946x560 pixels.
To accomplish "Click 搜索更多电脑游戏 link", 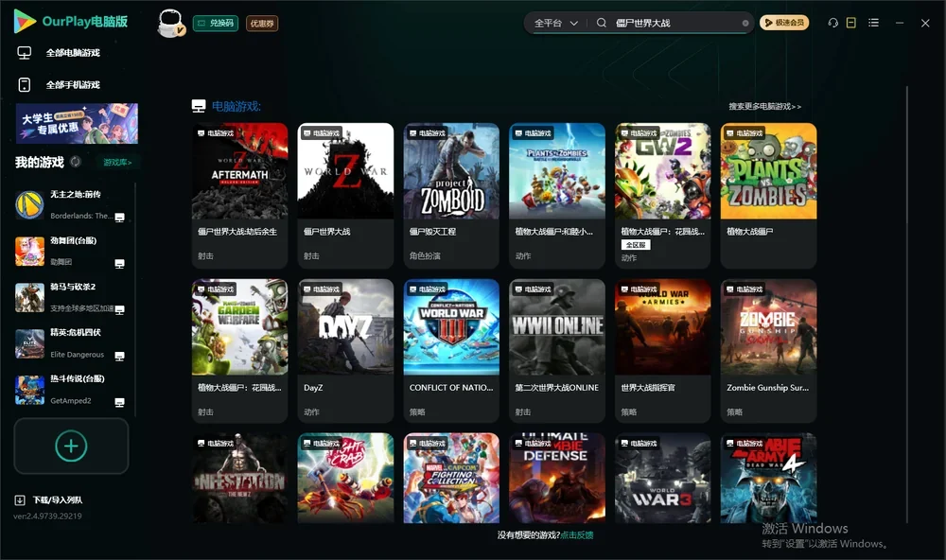I will coord(764,106).
